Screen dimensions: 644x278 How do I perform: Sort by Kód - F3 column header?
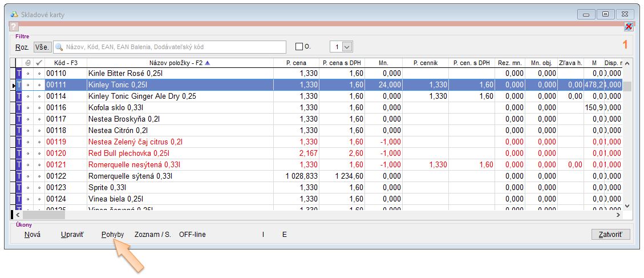[x=66, y=63]
